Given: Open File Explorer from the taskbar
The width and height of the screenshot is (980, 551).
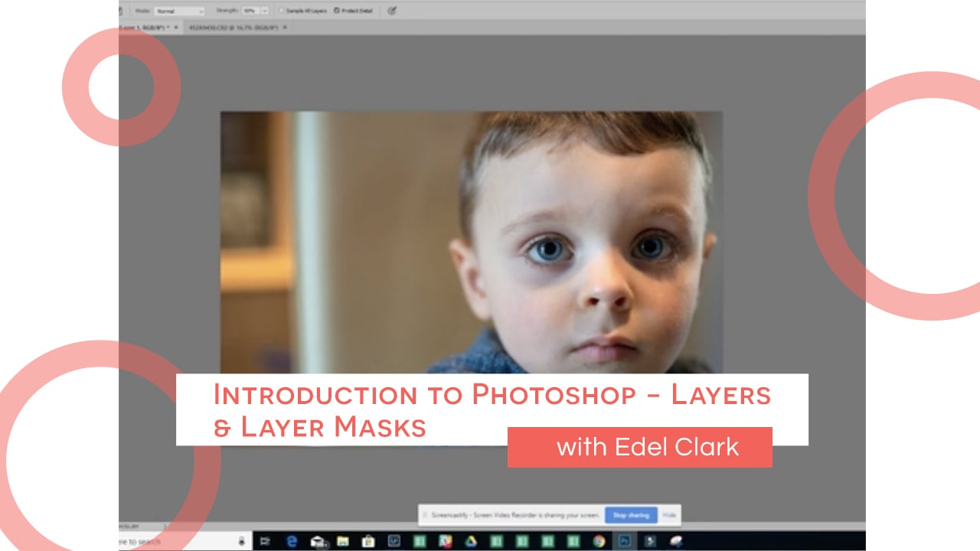Looking at the screenshot, I should (343, 541).
